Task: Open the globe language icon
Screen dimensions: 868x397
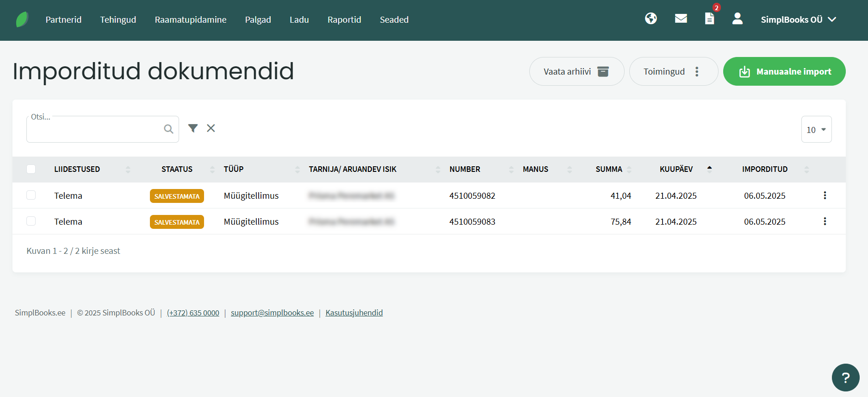Action: pos(651,19)
